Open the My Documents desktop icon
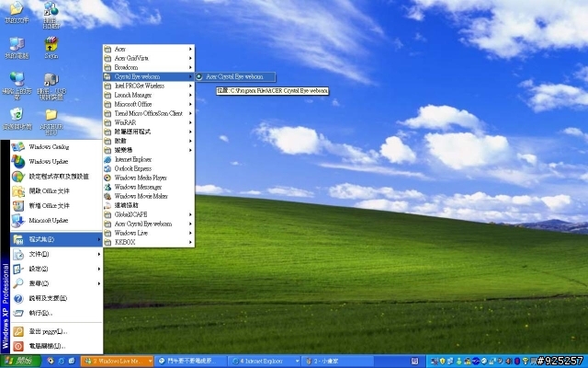588x368 pixels. coord(17,12)
